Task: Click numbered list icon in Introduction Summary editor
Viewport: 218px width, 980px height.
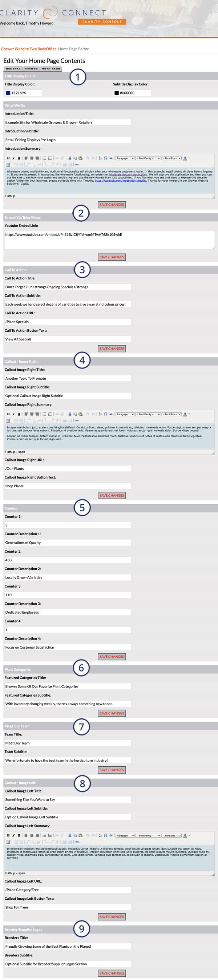Action: coord(50,158)
